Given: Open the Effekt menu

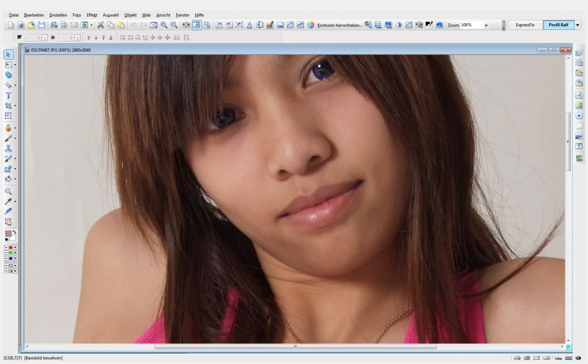Looking at the screenshot, I should (x=92, y=15).
